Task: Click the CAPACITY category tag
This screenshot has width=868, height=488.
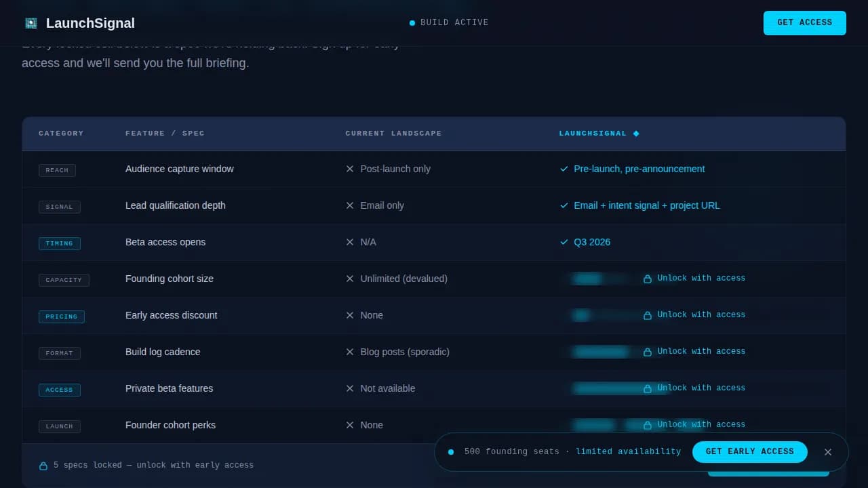Action: (64, 281)
